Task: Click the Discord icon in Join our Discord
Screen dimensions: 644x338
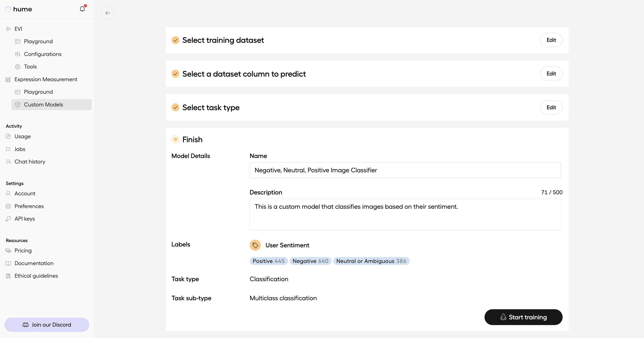Action: (x=26, y=324)
